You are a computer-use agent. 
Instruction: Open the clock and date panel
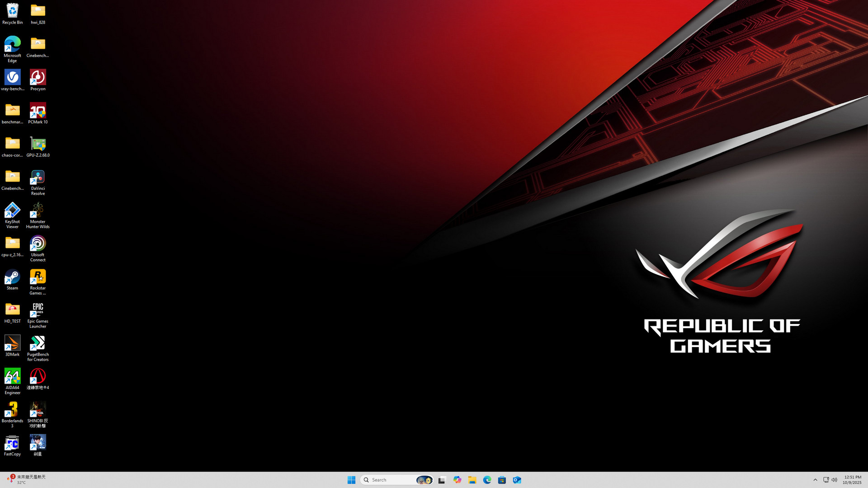[x=852, y=480]
